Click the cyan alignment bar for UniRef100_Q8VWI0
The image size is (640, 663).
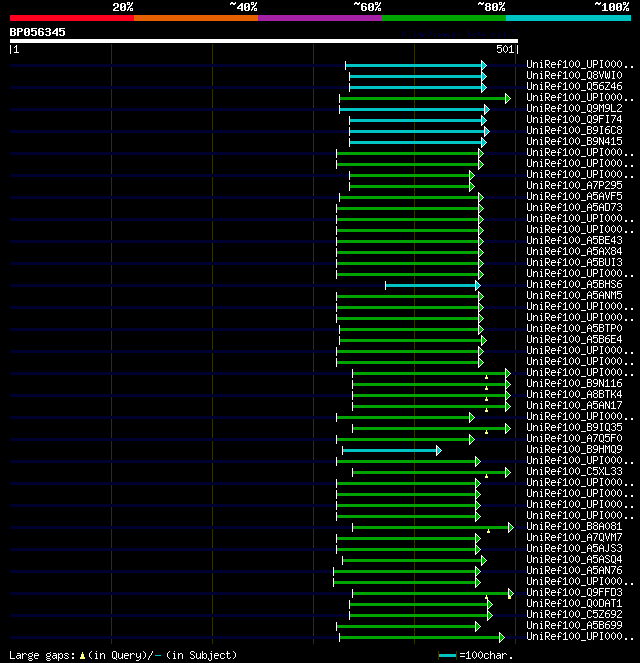[x=418, y=77]
